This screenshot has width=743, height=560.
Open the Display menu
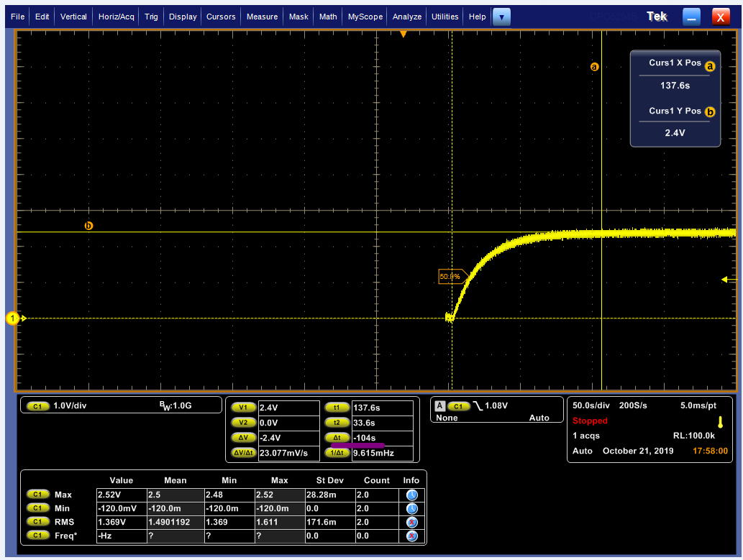pyautogui.click(x=183, y=17)
